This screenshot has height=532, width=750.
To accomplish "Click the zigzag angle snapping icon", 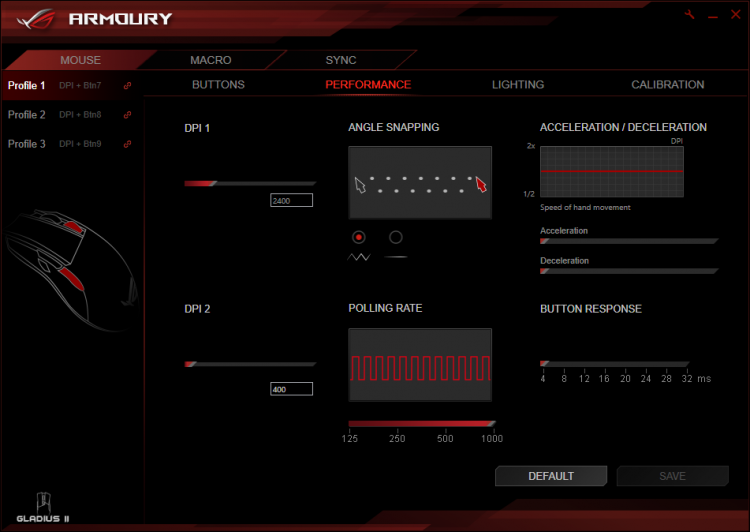I will coord(359,257).
